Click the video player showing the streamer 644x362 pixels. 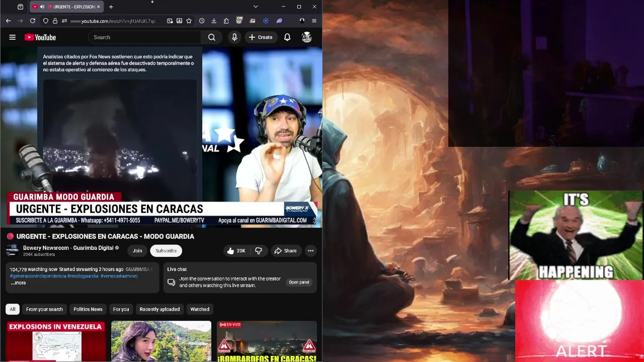[161, 137]
